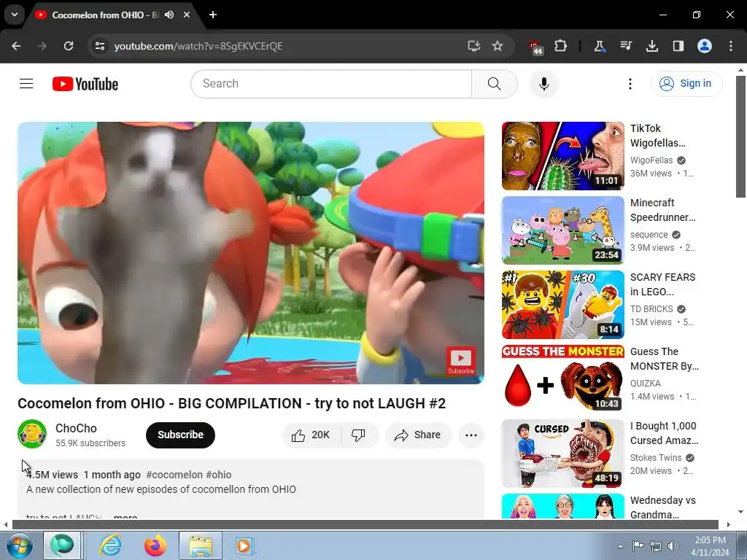Open media controls icon in toolbar
Image resolution: width=747 pixels, height=560 pixels.
625,46
